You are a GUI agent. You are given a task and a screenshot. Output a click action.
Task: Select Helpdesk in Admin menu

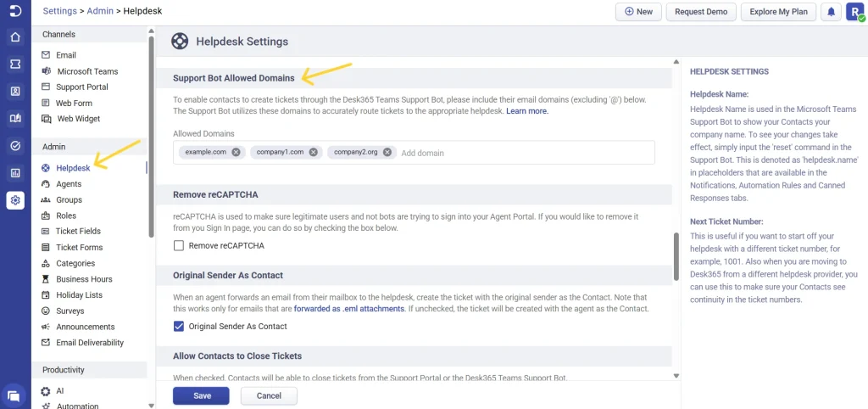tap(73, 168)
